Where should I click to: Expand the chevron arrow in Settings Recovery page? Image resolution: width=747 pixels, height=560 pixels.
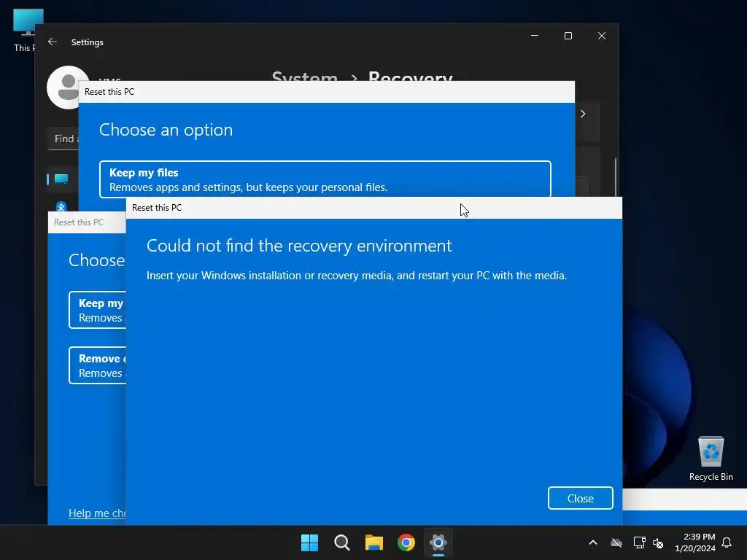(x=583, y=114)
